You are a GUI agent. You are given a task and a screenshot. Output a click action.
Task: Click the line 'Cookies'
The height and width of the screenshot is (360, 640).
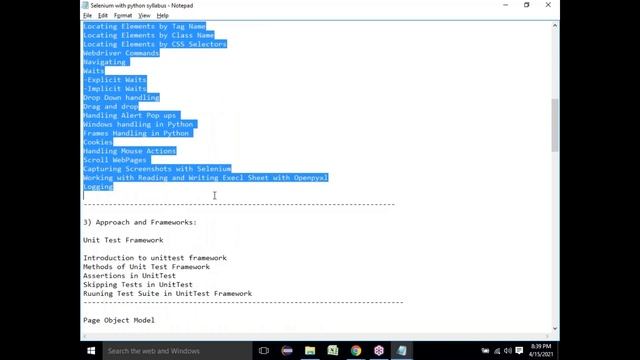click(98, 142)
